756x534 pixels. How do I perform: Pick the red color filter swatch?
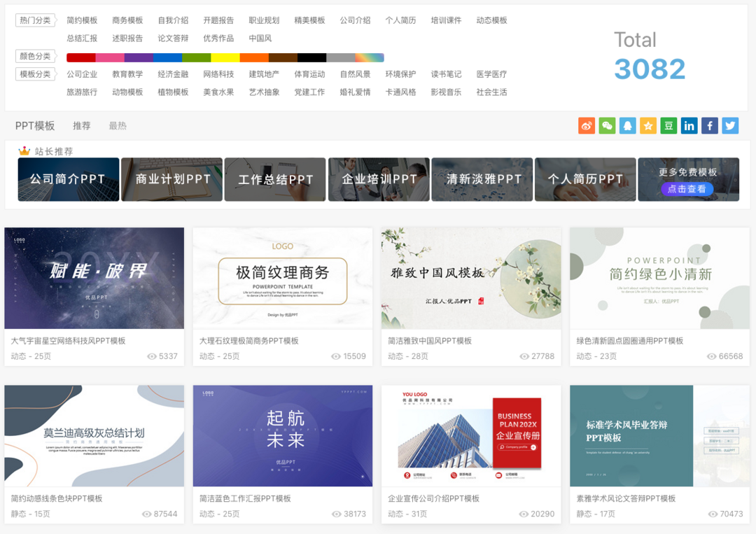pos(80,57)
